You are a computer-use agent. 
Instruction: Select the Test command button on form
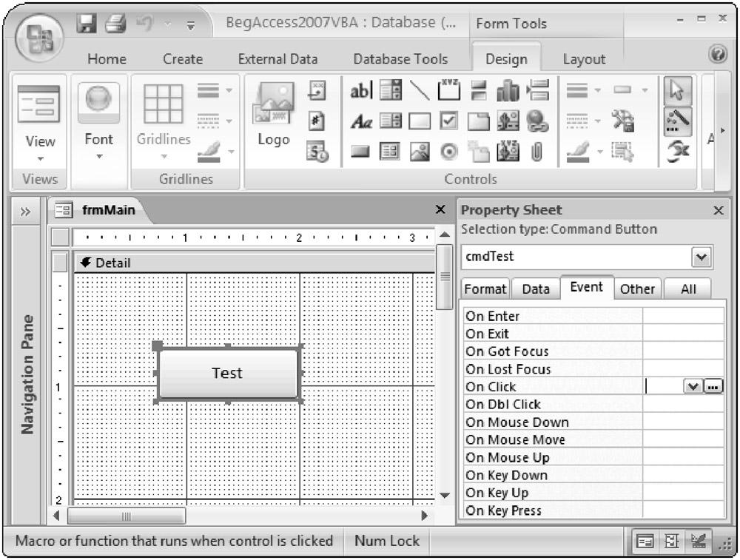[x=228, y=373]
